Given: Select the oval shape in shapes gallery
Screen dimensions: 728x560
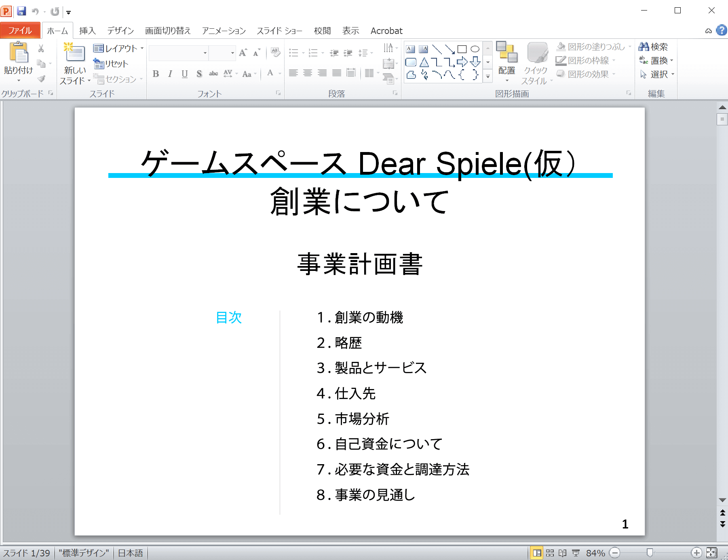Looking at the screenshot, I should tap(475, 49).
